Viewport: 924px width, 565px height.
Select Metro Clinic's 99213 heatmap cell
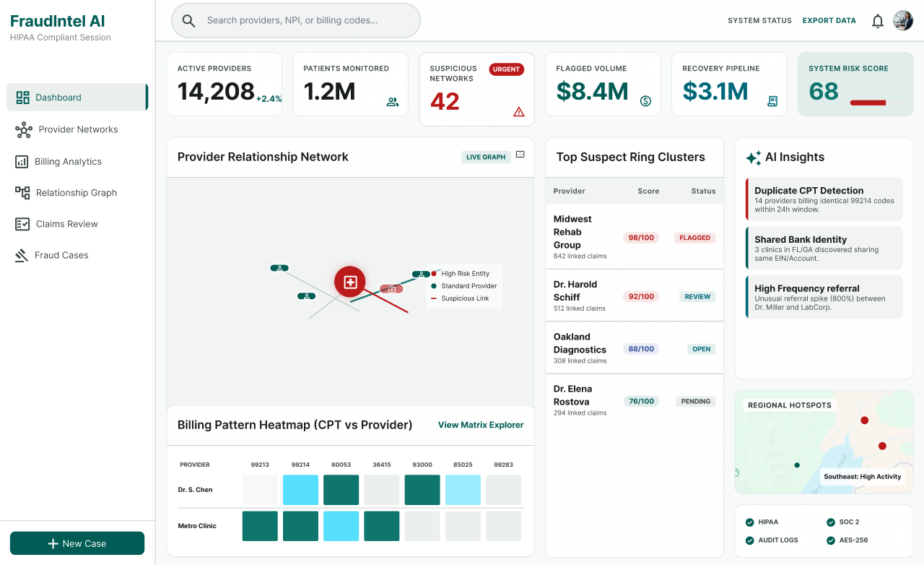click(x=260, y=526)
